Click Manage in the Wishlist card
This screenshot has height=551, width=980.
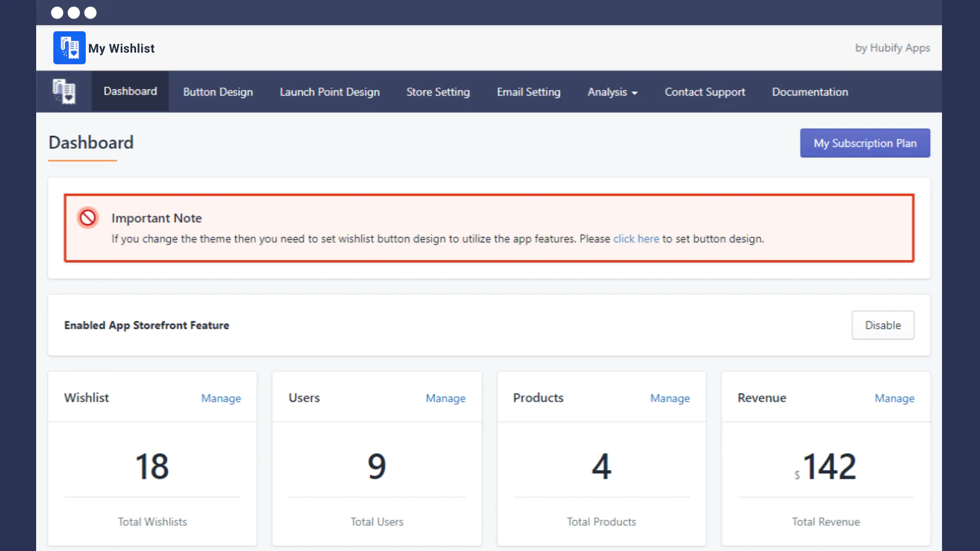tap(221, 398)
